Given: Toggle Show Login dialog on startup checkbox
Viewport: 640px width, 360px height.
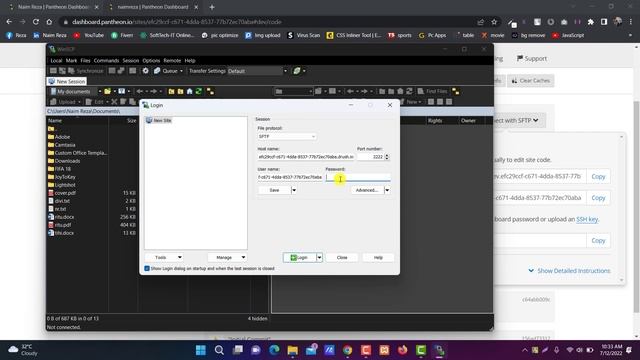Looking at the screenshot, I should [x=147, y=269].
